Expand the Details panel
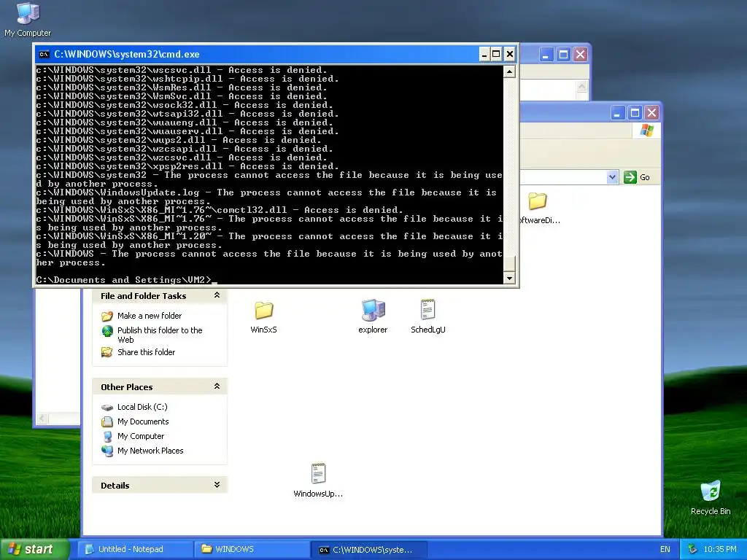747x560 pixels. [x=217, y=485]
